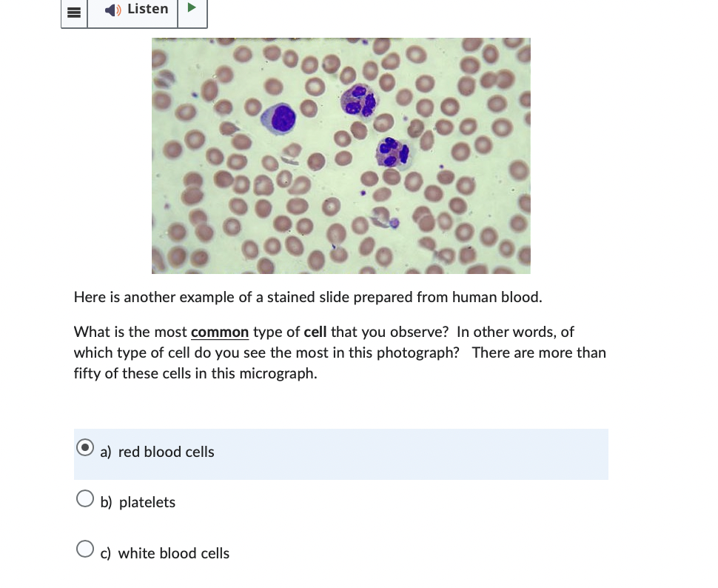Click the underlined word common in the question
Viewport: 718px width, 588px height.
pos(219,332)
